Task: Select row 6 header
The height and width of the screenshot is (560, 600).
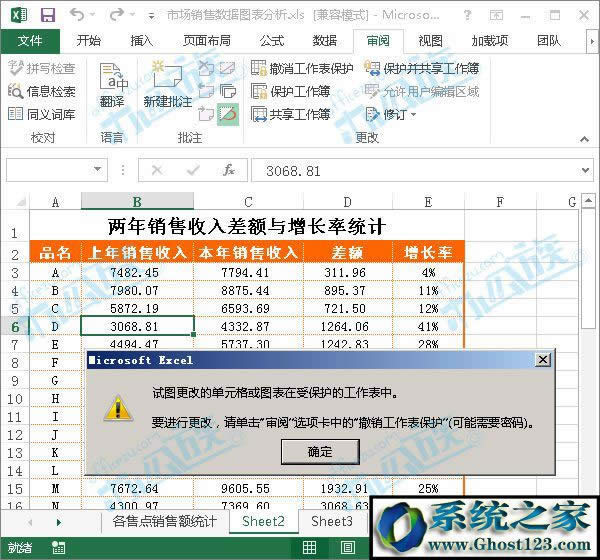Action: (15, 327)
